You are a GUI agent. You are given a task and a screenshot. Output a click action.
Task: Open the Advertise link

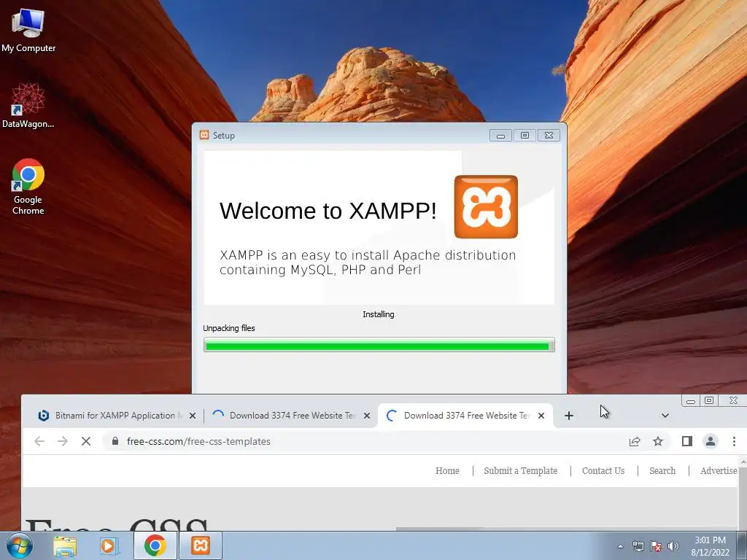[719, 471]
